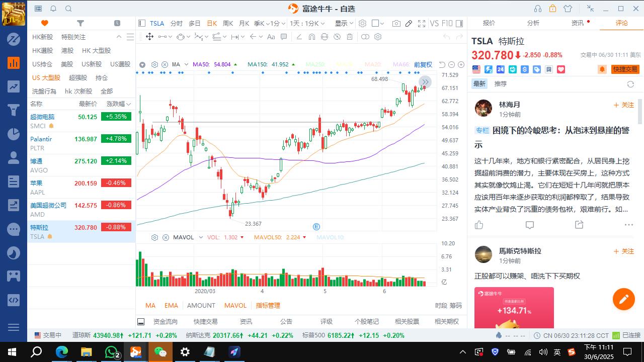
Task: Open the code editor sidebar icon
Action: coord(14,300)
